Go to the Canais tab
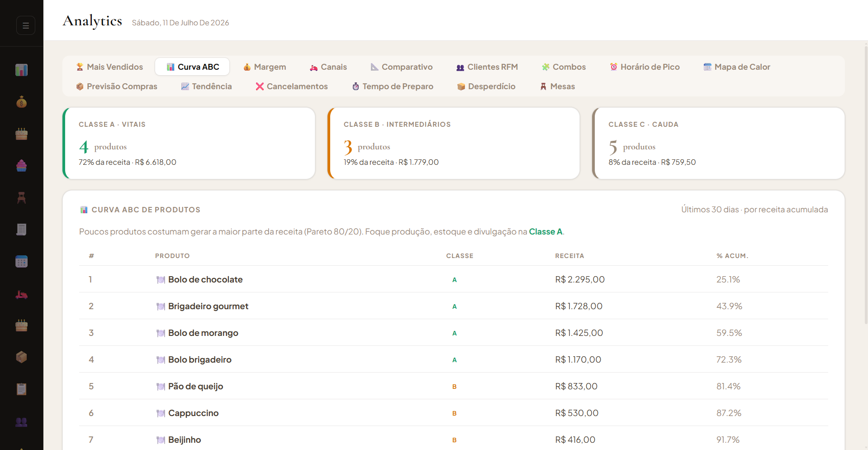 coord(328,67)
